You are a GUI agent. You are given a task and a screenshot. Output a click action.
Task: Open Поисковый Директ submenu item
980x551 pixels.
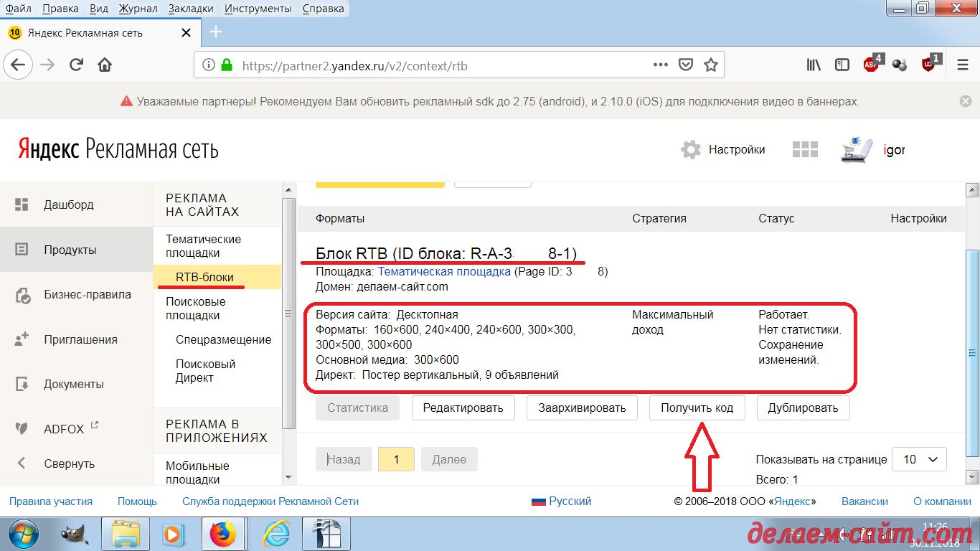(206, 371)
